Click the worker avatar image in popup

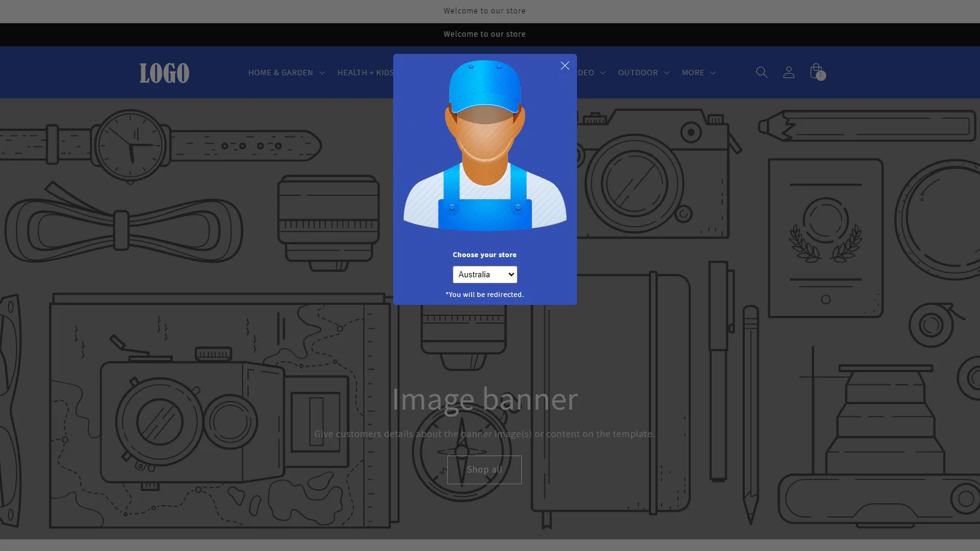point(484,146)
